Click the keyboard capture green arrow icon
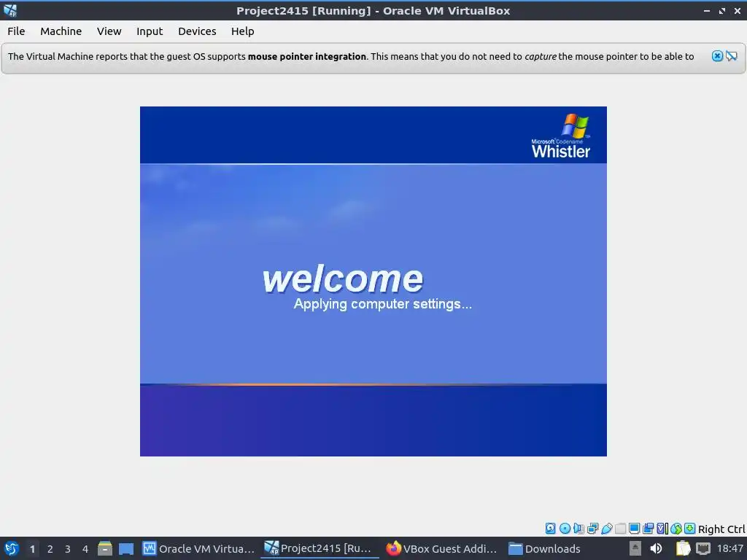The image size is (747, 560). tap(689, 528)
